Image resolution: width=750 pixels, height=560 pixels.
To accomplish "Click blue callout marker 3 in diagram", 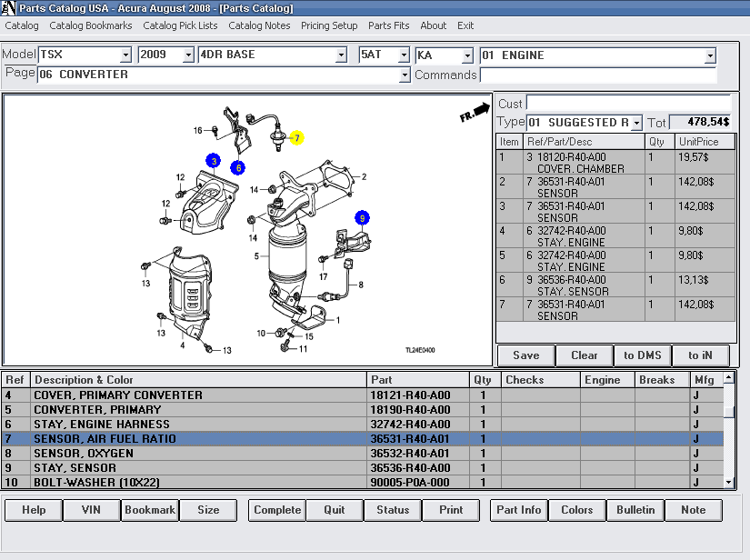I will point(213,161).
